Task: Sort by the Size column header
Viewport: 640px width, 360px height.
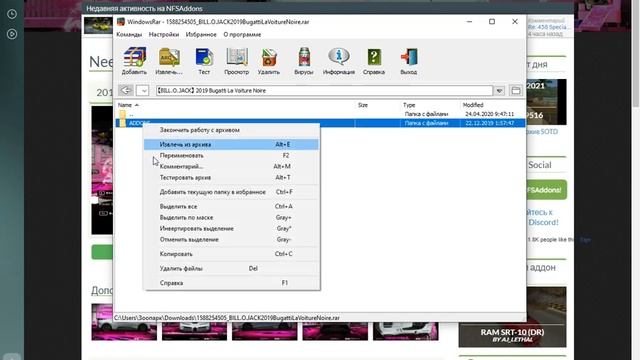Action: 363,105
